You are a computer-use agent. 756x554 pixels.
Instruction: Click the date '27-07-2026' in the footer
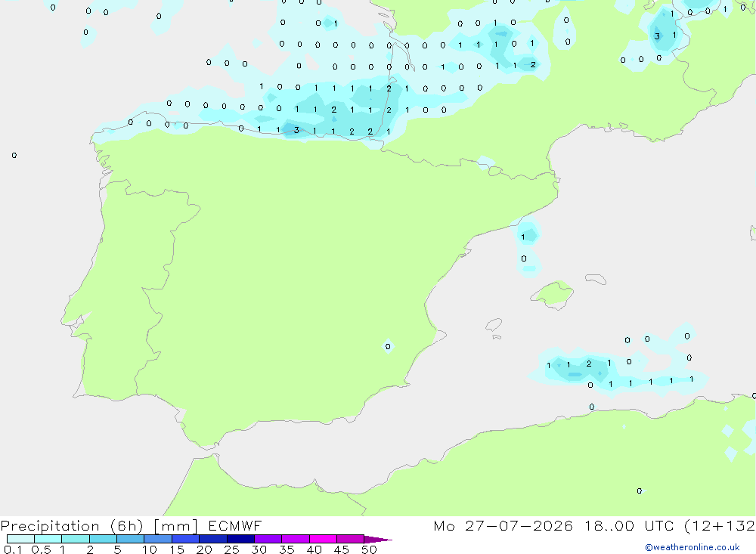pyautogui.click(x=519, y=525)
